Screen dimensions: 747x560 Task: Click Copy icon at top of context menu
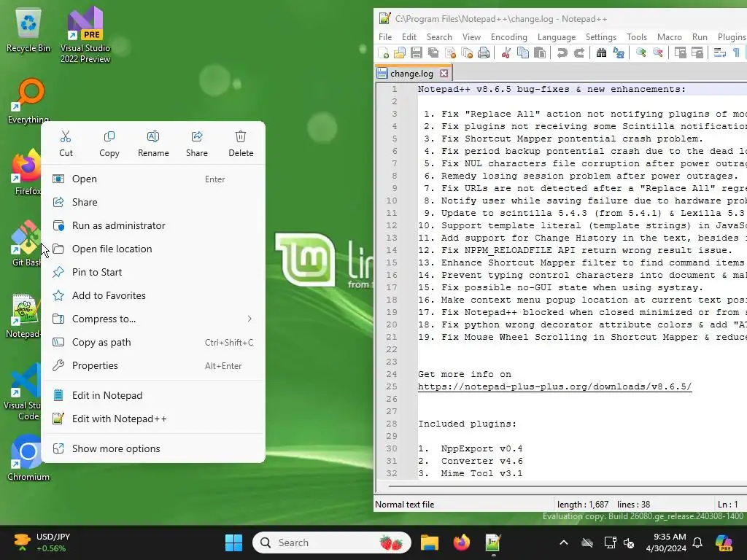coord(109,144)
